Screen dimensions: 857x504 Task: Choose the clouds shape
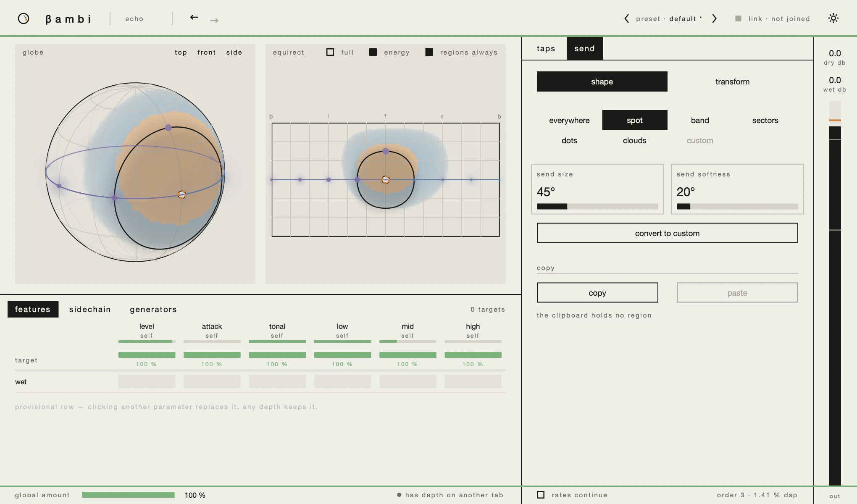pos(635,140)
